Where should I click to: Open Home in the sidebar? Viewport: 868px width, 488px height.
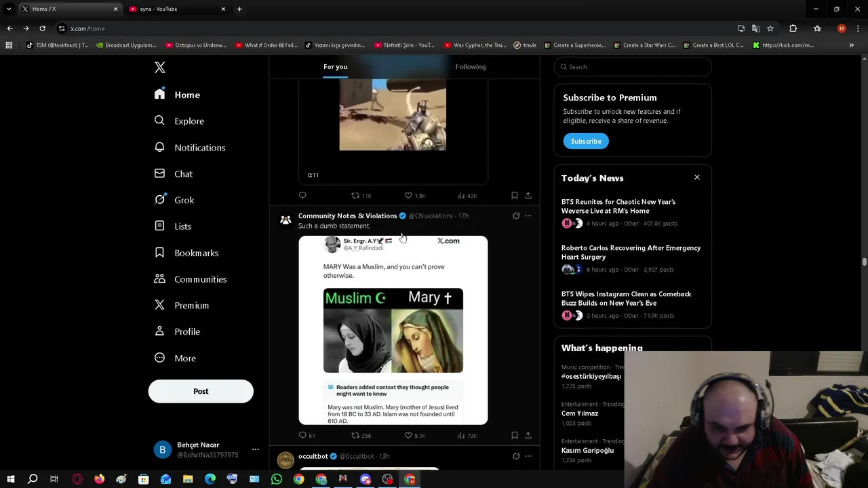[x=177, y=95]
